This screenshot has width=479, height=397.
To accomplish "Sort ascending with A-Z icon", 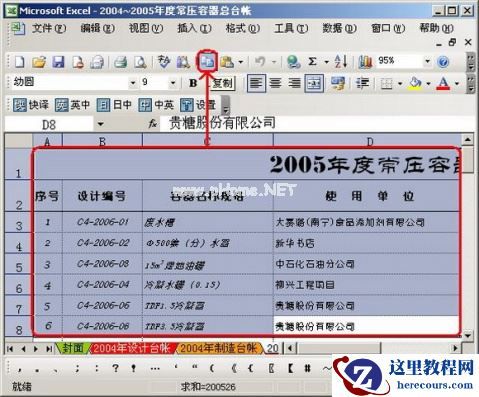I will point(341,62).
